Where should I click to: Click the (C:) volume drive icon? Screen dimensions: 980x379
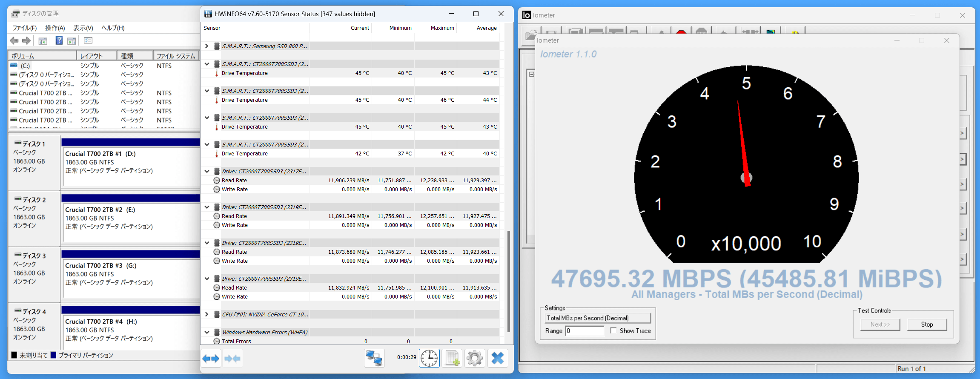click(x=14, y=66)
